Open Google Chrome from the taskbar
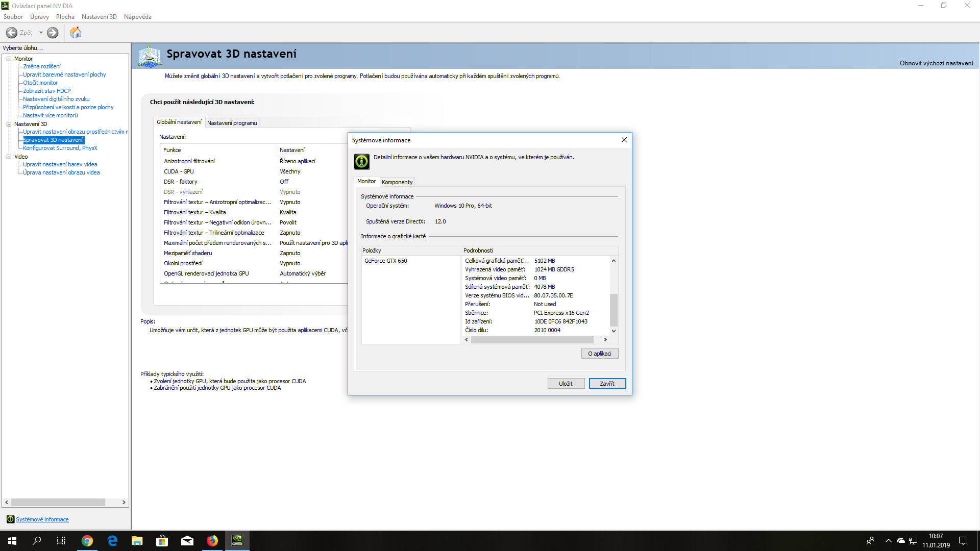This screenshot has width=980, height=551. pyautogui.click(x=87, y=541)
